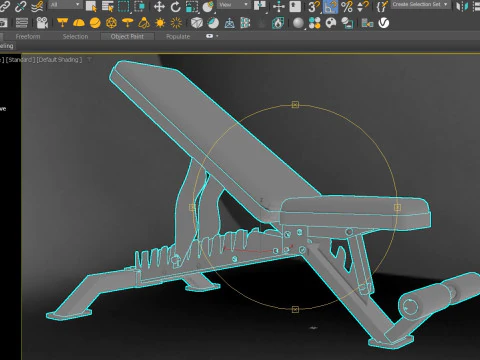
Task: Create a V-Ray Ambient light
Action: point(176,23)
